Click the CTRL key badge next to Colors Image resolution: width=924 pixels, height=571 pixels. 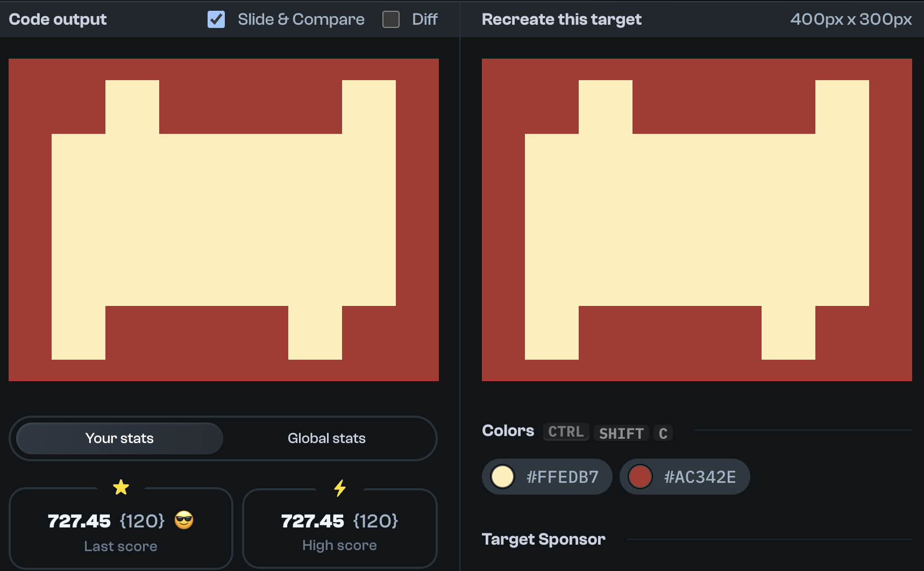pos(565,432)
